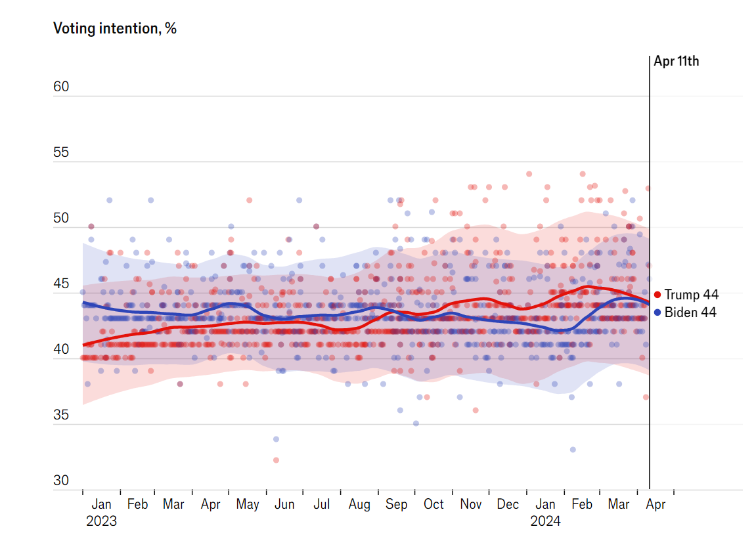Click the blue Biden legend dot
The image size is (756, 535).
[657, 312]
